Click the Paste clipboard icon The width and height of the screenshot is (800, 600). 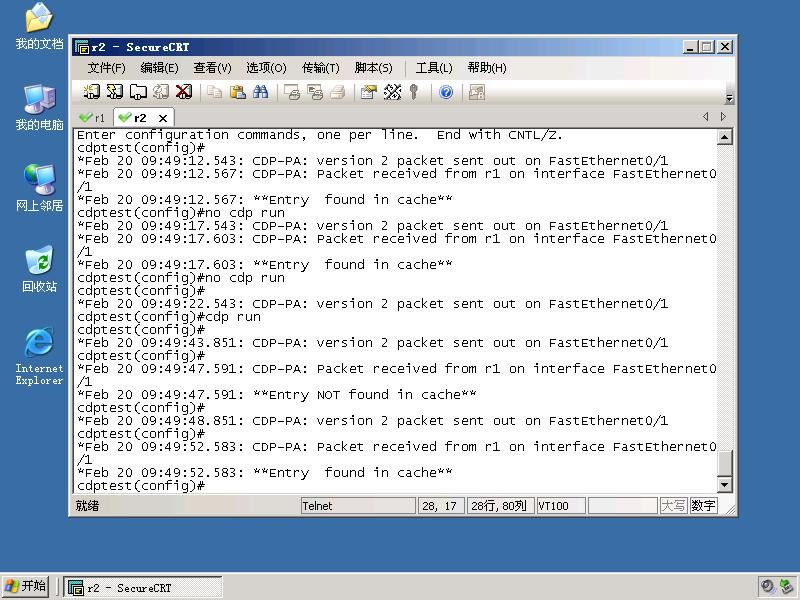238,92
